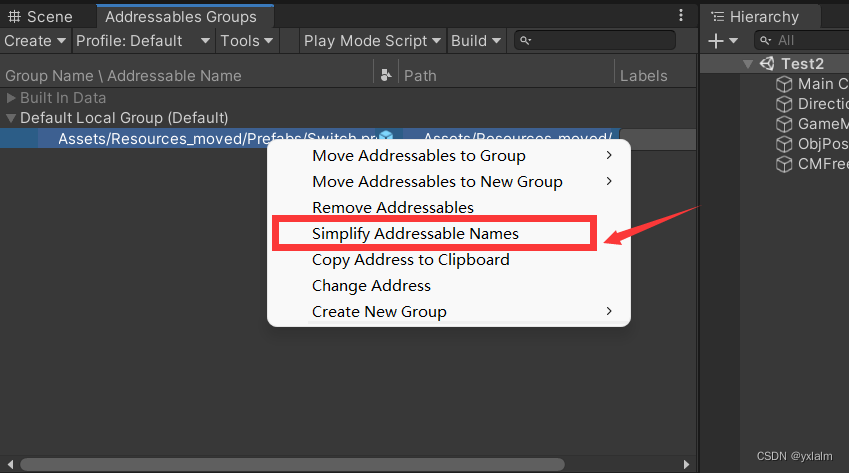
Task: Choose Simplify Addressable Names
Action: pos(415,233)
